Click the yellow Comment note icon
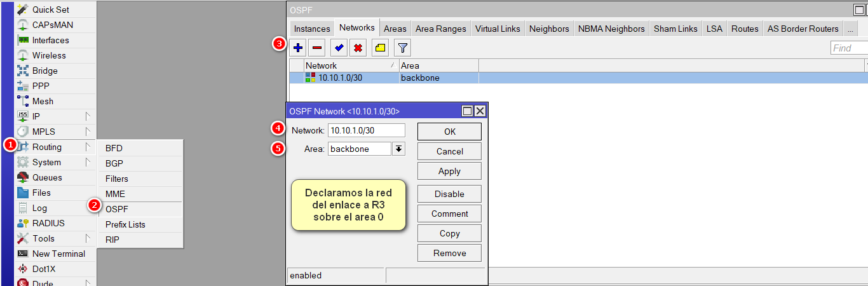 pos(379,48)
